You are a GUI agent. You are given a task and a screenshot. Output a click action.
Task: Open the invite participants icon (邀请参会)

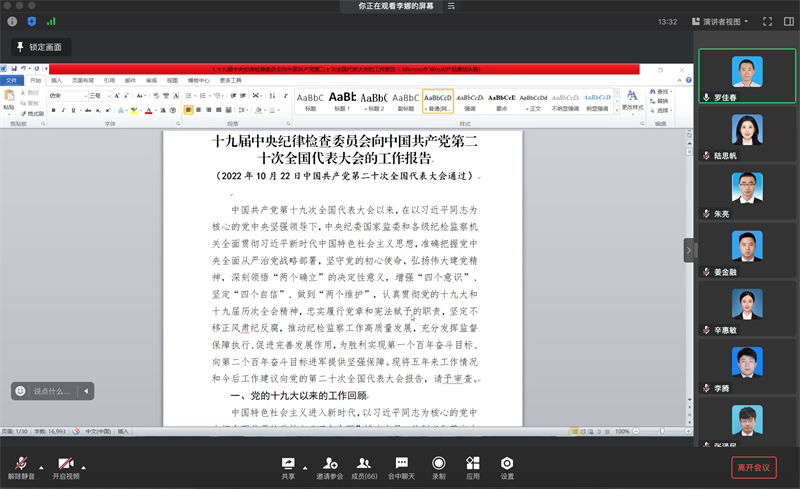330,468
